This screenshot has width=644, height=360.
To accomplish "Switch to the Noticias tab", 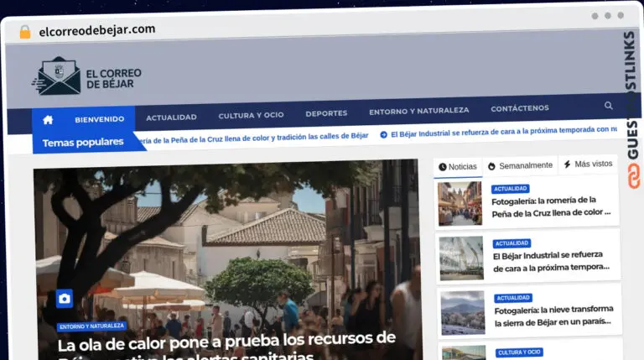I will (x=458, y=167).
